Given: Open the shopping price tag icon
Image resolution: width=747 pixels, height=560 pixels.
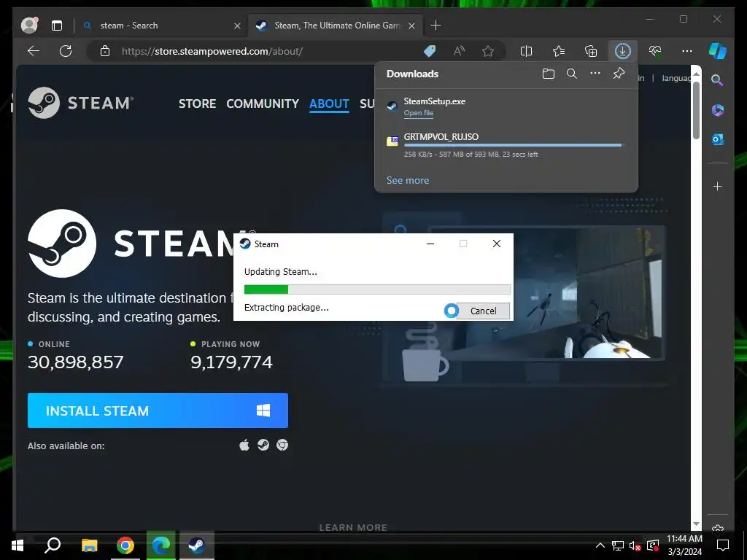Looking at the screenshot, I should point(430,51).
